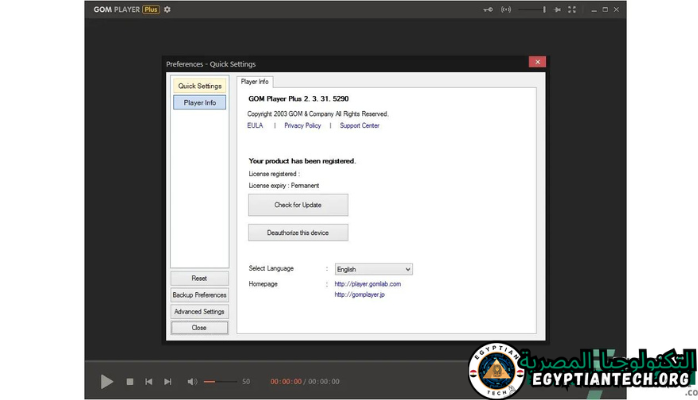Adjust the volume slider in the player bar
This screenshot has height=400, width=698.
pos(220,381)
